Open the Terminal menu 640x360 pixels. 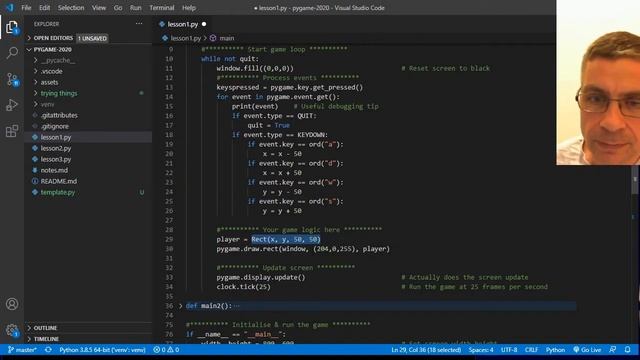point(162,8)
